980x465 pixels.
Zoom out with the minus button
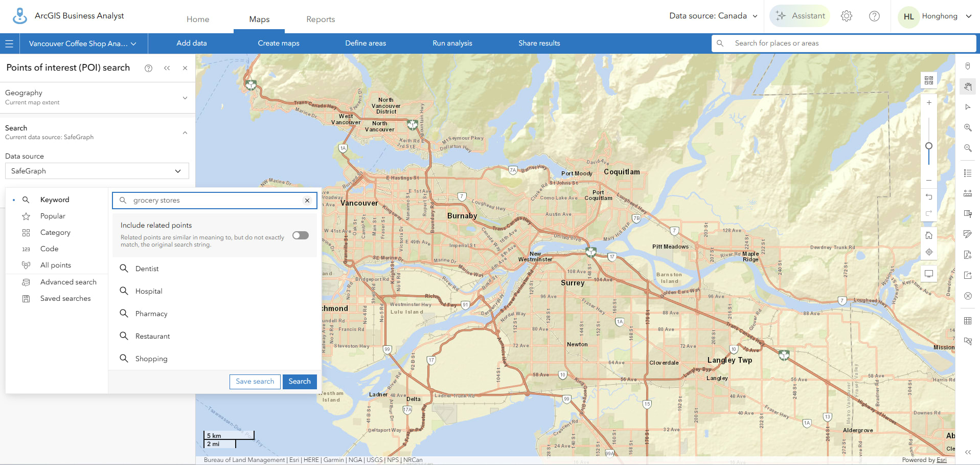929,181
